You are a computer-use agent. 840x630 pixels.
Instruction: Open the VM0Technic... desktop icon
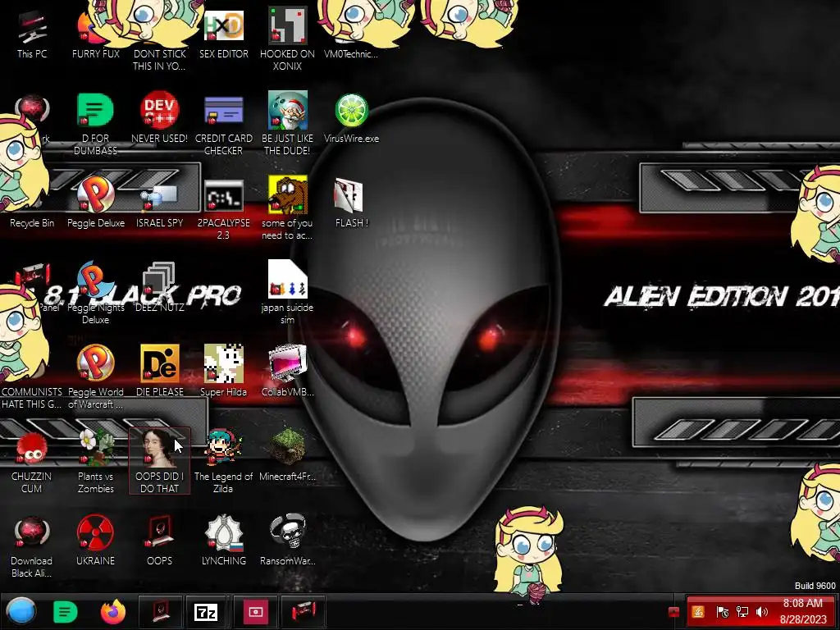351,34
